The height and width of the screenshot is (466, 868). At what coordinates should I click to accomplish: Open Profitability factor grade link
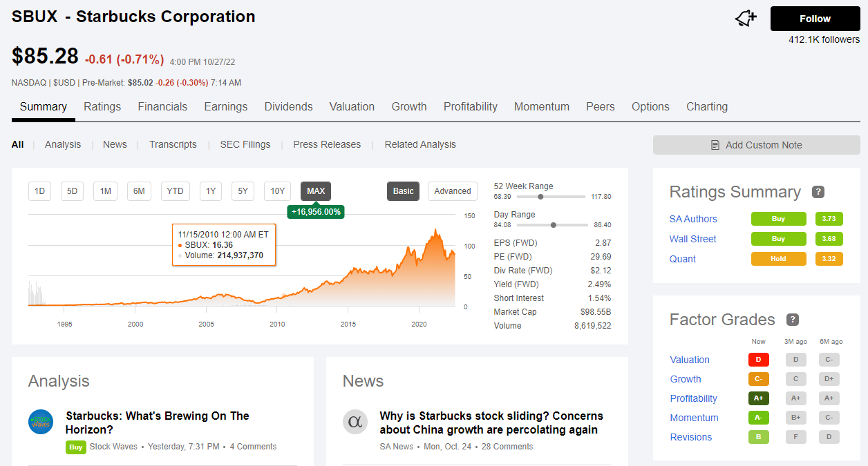[694, 398]
